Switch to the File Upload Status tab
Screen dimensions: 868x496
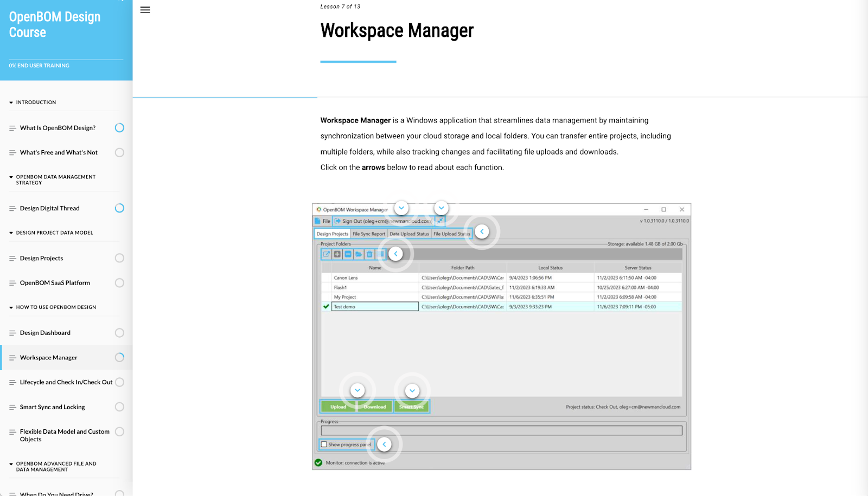tap(451, 234)
